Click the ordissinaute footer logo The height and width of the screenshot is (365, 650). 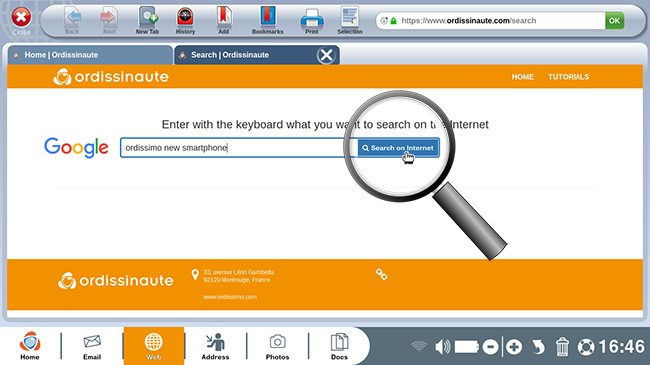tap(116, 281)
